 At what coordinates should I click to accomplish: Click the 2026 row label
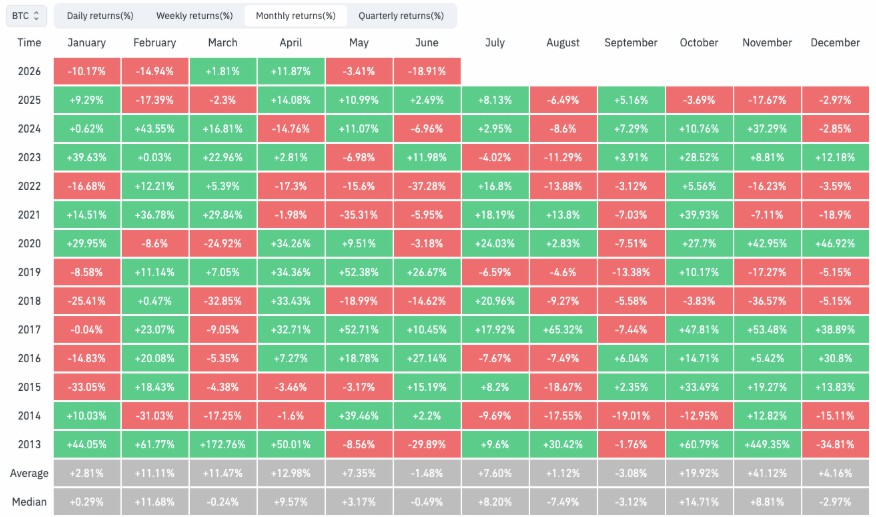click(29, 71)
